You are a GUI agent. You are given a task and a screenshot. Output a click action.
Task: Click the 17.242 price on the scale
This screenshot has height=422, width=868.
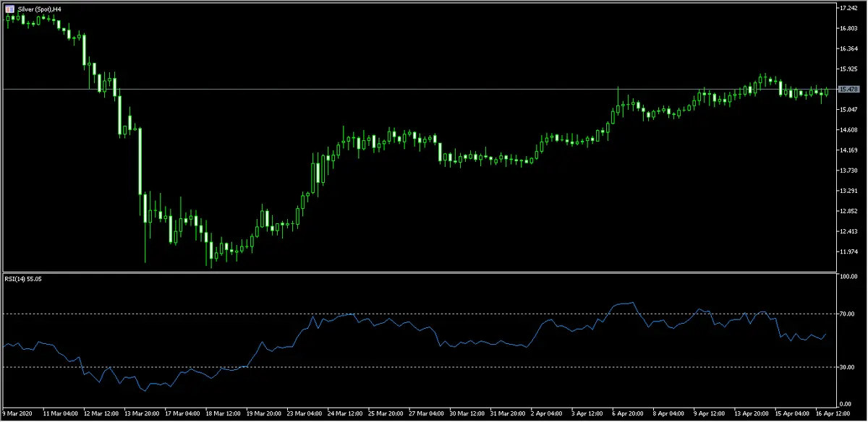[x=848, y=8]
